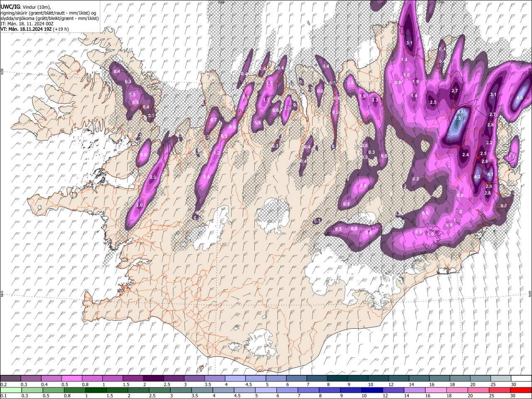The height and width of the screenshot is (399, 532).
Task: Click the 'IT: Mán. 18. 11. 2024 00Z' line
Action: [x=27, y=24]
